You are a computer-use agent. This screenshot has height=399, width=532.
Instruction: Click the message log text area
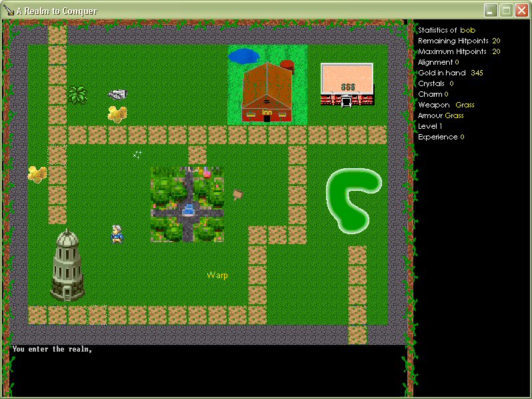click(207, 370)
